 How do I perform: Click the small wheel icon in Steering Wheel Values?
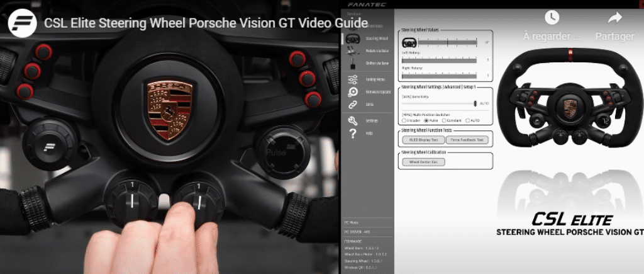click(409, 42)
